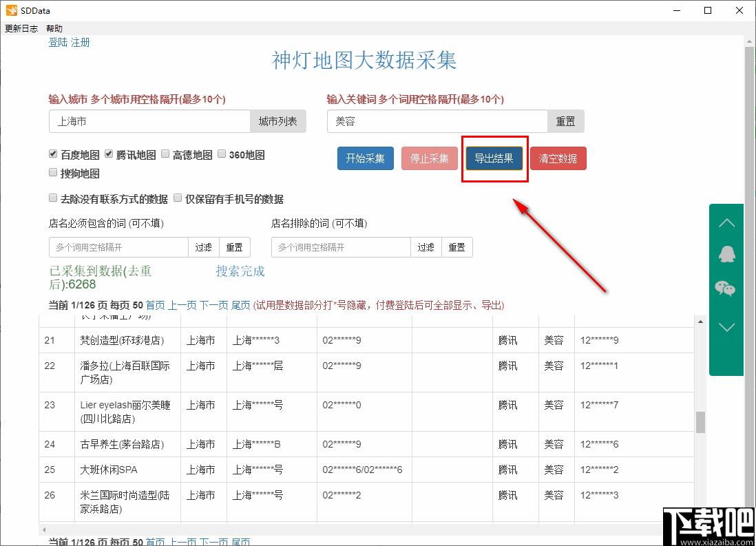The height and width of the screenshot is (546, 756).
Task: Go to 下一页 in top pagination
Action: coord(213,305)
